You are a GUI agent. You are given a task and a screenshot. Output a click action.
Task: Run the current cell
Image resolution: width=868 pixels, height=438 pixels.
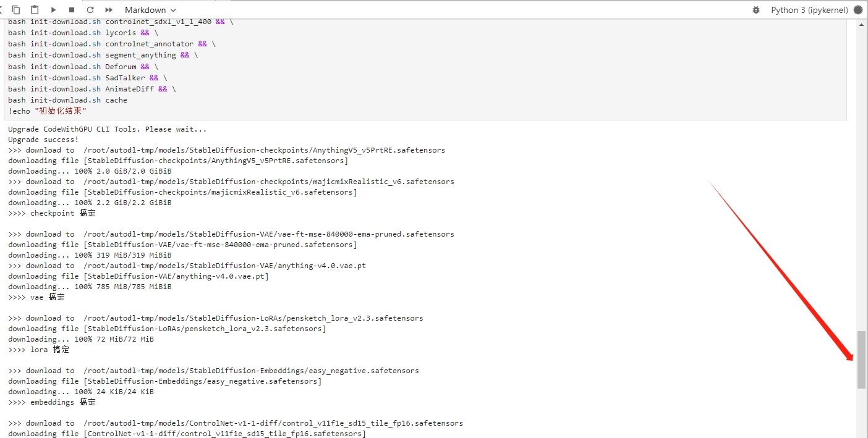(53, 10)
